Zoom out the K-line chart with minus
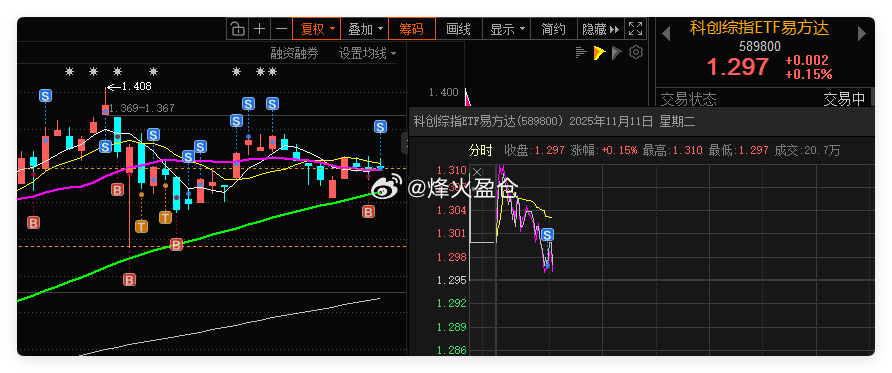This screenshot has width=892, height=373. 282,28
